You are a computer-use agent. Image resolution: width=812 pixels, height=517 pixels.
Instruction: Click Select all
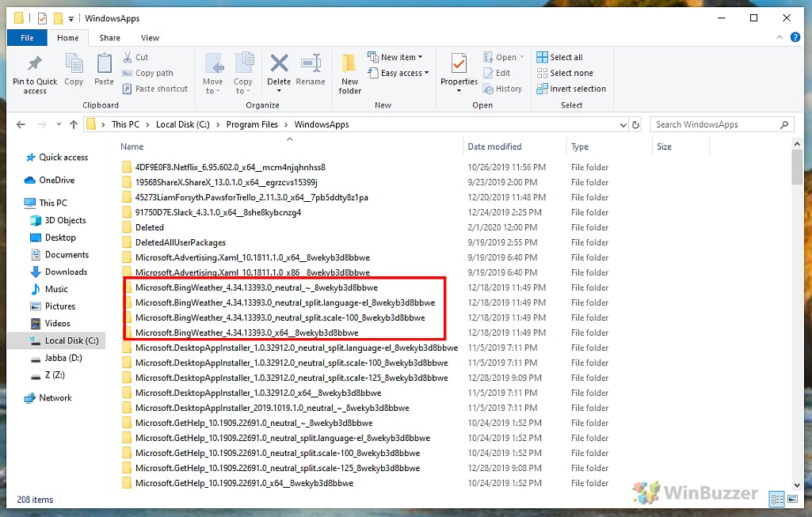559,57
